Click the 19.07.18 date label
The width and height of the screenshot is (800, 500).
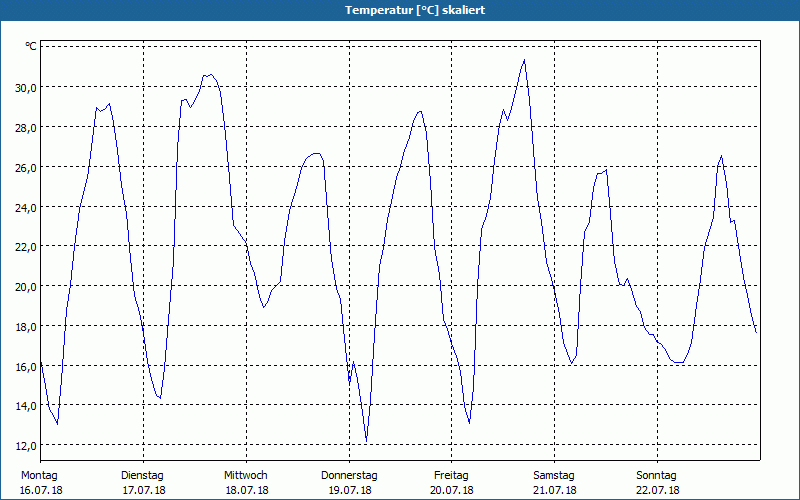click(349, 490)
